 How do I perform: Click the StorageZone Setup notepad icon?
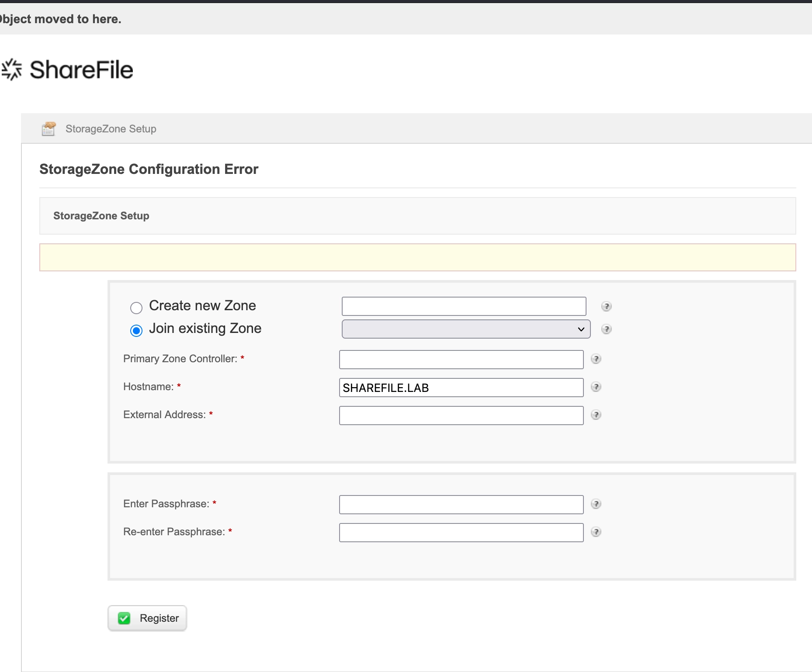click(49, 129)
